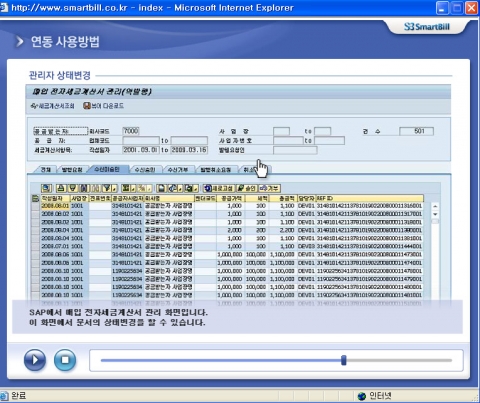Click the Details icon in the grid toolbar

point(46,188)
